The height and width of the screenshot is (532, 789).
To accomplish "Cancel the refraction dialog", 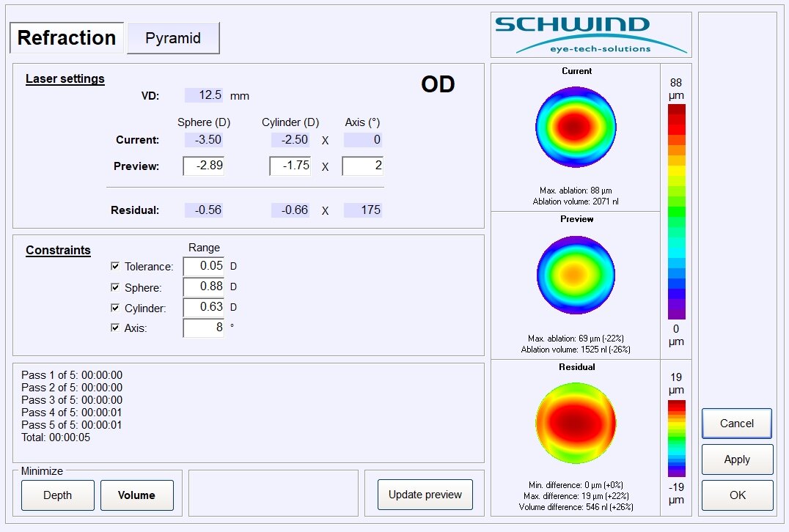I will coord(737,424).
